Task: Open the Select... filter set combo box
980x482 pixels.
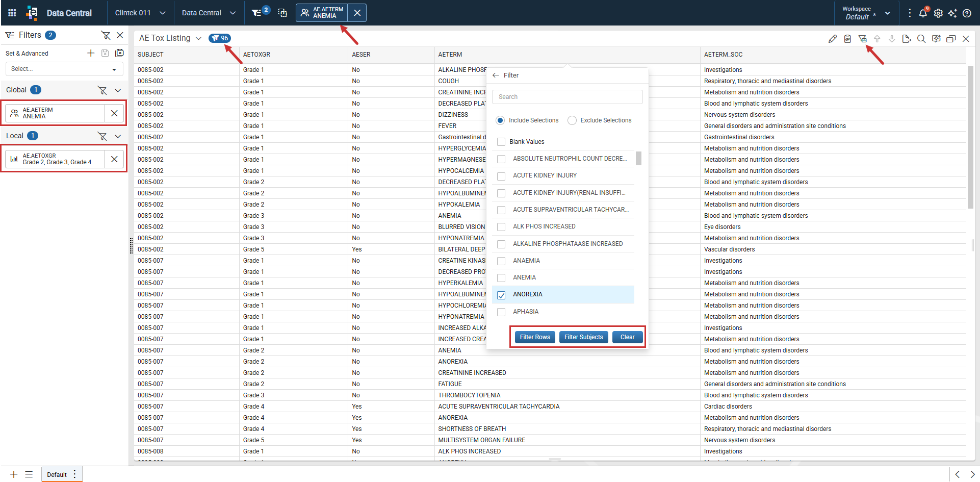Action: (x=64, y=69)
